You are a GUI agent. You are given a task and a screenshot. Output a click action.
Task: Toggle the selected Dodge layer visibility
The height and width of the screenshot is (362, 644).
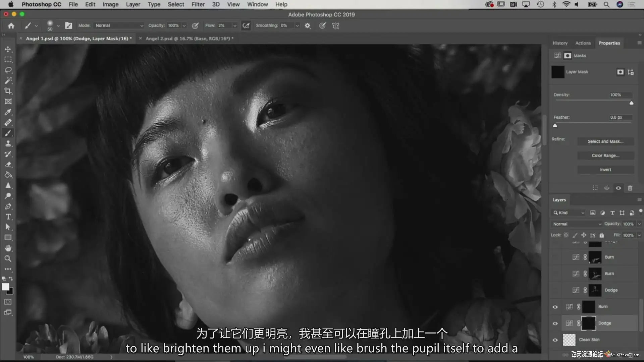click(x=555, y=323)
